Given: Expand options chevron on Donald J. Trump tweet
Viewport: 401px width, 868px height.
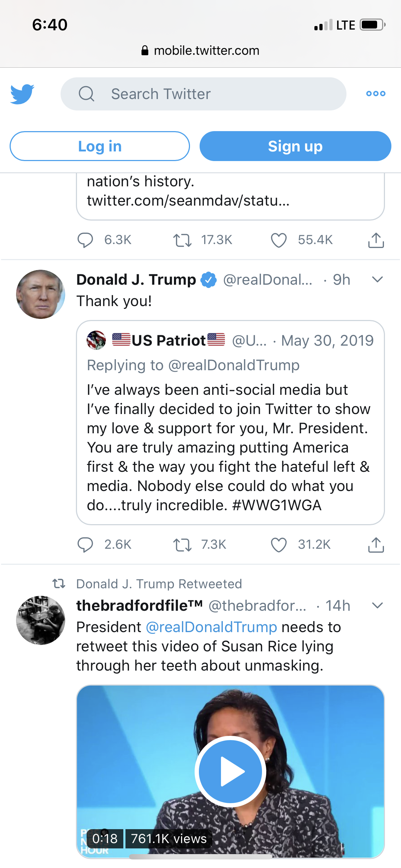Looking at the screenshot, I should pyautogui.click(x=377, y=279).
